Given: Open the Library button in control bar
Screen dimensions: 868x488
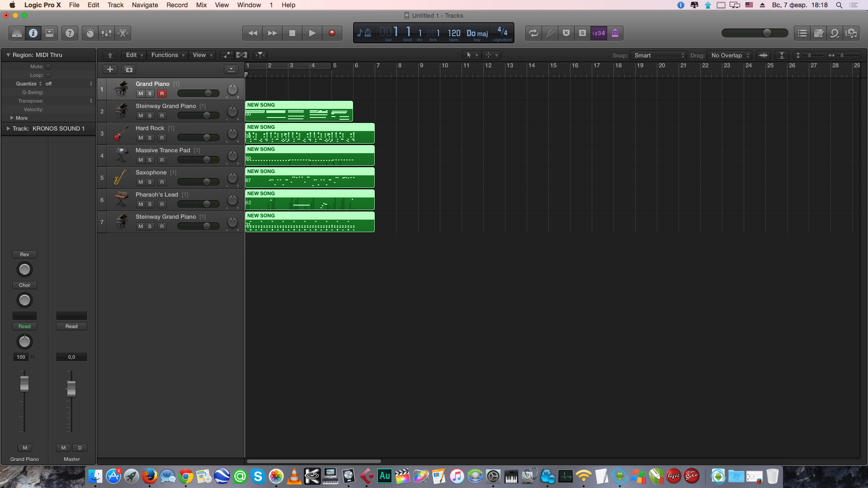Looking at the screenshot, I should [17, 33].
